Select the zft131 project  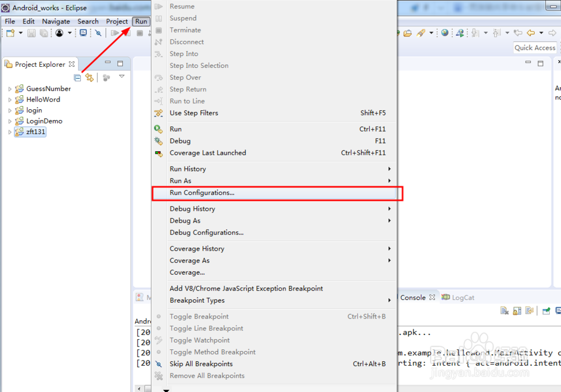pyautogui.click(x=35, y=132)
